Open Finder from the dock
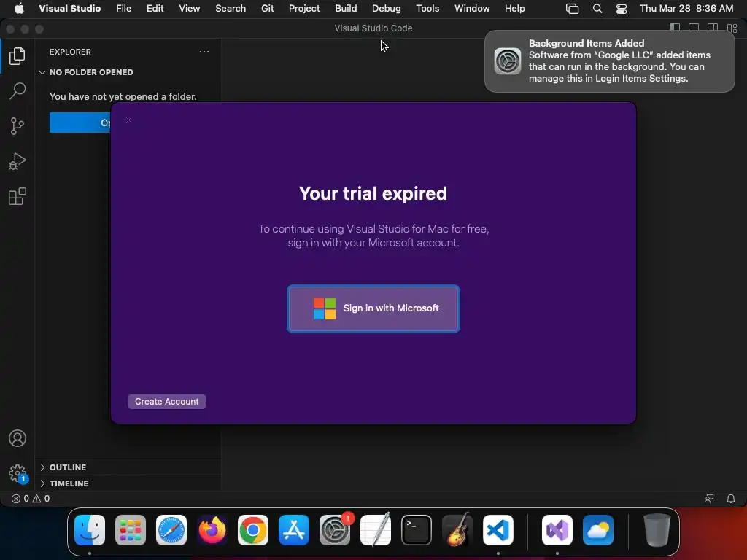The width and height of the screenshot is (747, 560). tap(90, 530)
